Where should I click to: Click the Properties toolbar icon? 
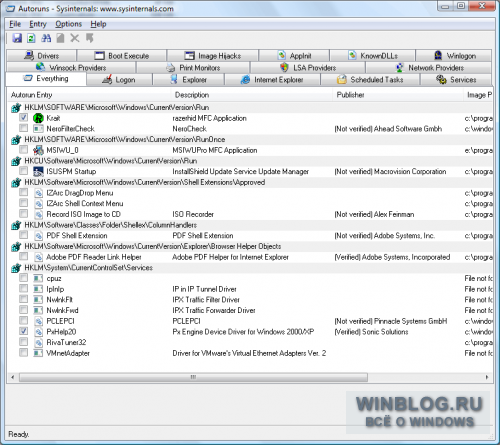60,38
